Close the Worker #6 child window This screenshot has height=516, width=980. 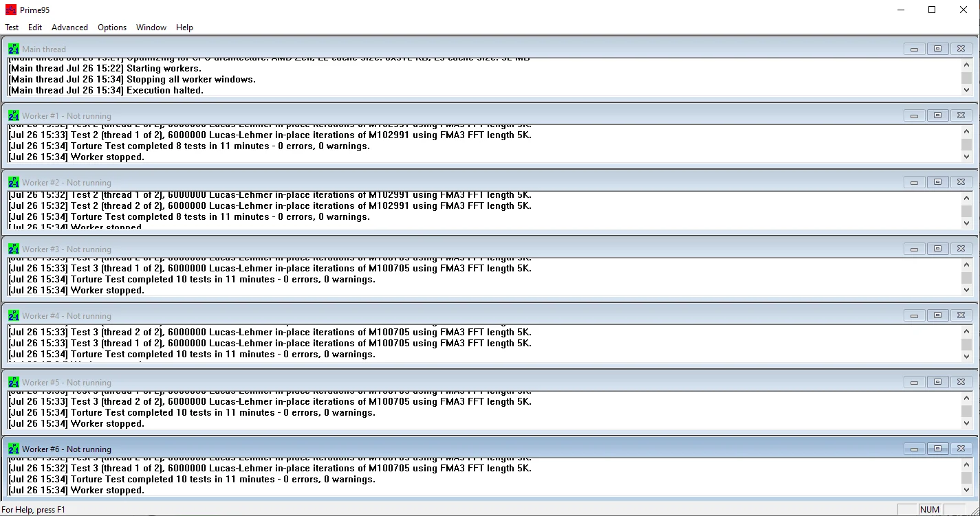pos(961,449)
